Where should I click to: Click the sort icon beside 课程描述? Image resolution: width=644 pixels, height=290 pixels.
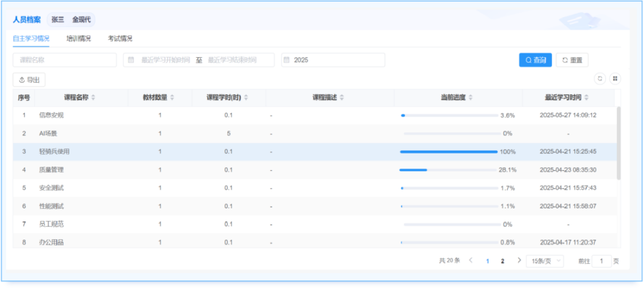click(x=342, y=98)
